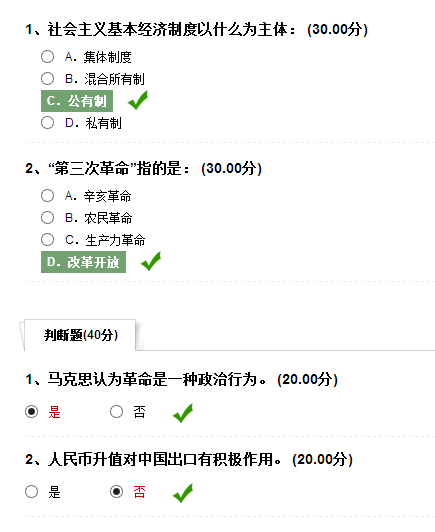The height and width of the screenshot is (532, 435).
Task: Select option D 私有制
Action: [48, 122]
